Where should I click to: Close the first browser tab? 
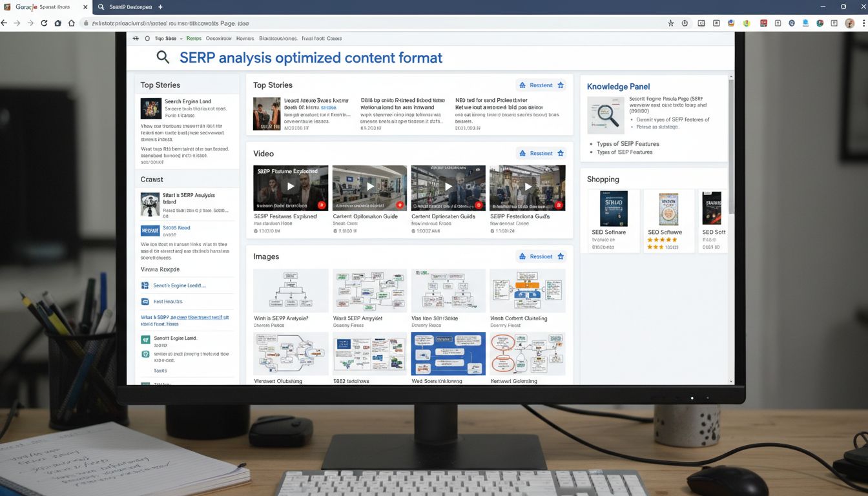click(x=85, y=6)
